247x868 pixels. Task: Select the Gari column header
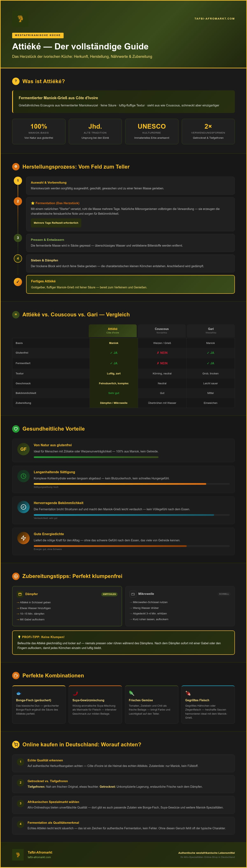click(x=211, y=331)
